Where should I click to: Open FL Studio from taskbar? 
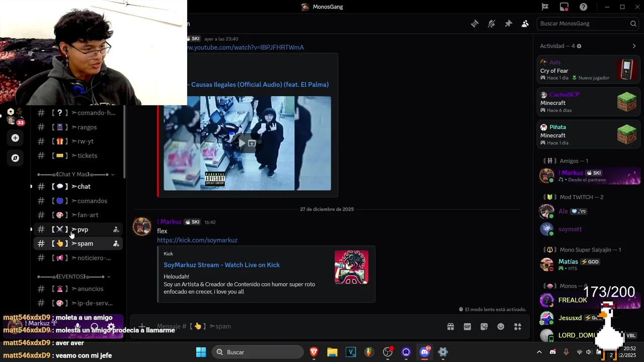[369, 352]
